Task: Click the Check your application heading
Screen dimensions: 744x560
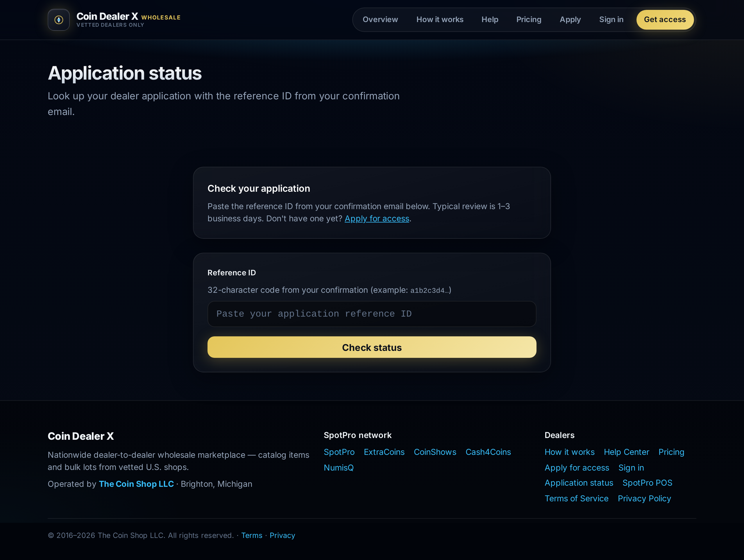Action: tap(259, 189)
